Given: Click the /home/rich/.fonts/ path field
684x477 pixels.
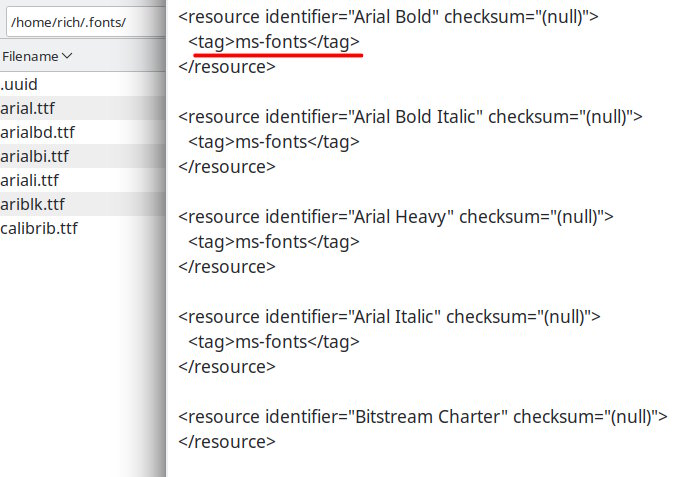Looking at the screenshot, I should 80,22.
